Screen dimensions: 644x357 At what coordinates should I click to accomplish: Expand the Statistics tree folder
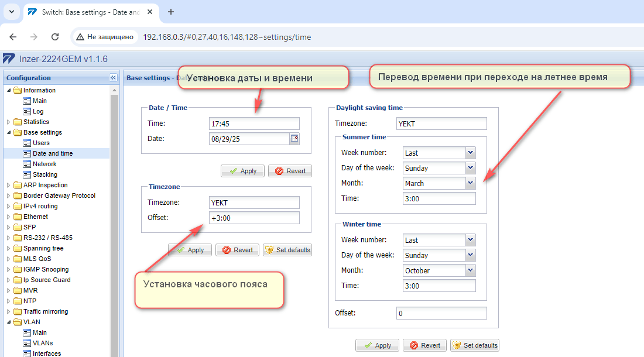[8, 122]
